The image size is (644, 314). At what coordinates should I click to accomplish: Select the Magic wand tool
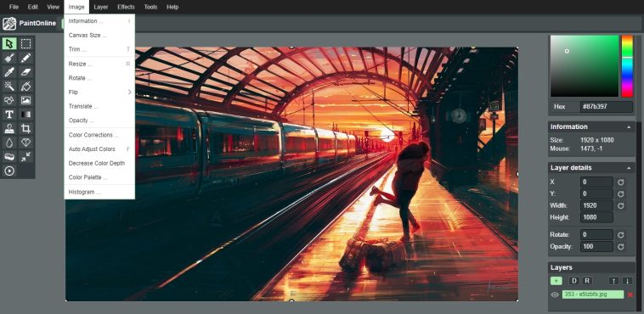9,87
